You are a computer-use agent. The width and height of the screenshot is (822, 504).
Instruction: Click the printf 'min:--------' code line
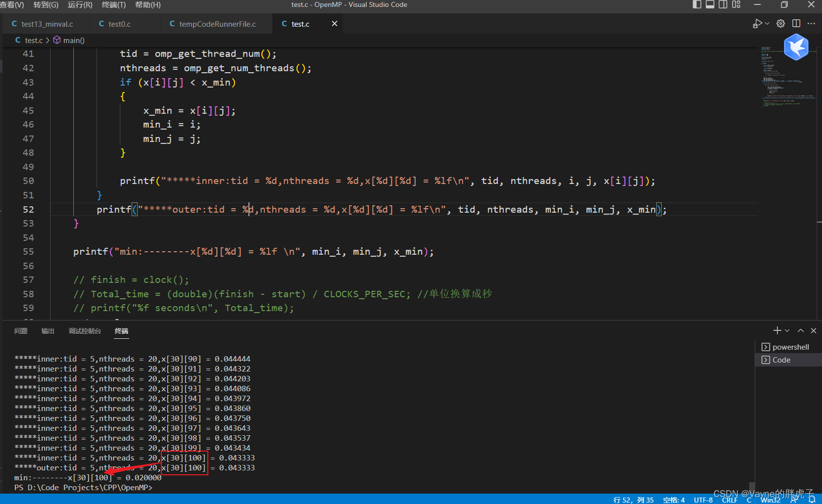point(253,252)
